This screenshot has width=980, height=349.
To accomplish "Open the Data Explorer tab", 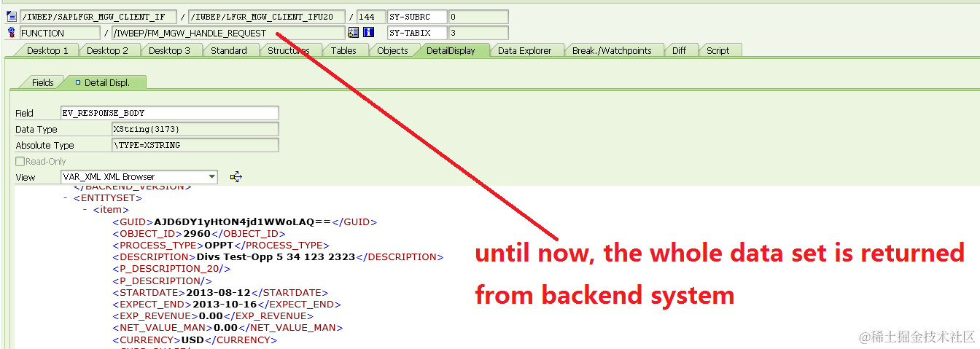I will (x=525, y=50).
